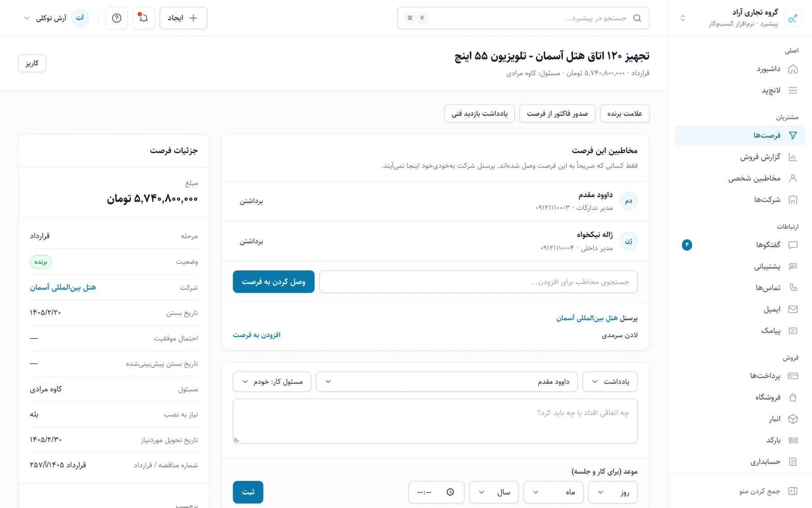Viewport: 812px width, 508px height.
Task: Click the clock icon in time field
Action: (x=450, y=492)
